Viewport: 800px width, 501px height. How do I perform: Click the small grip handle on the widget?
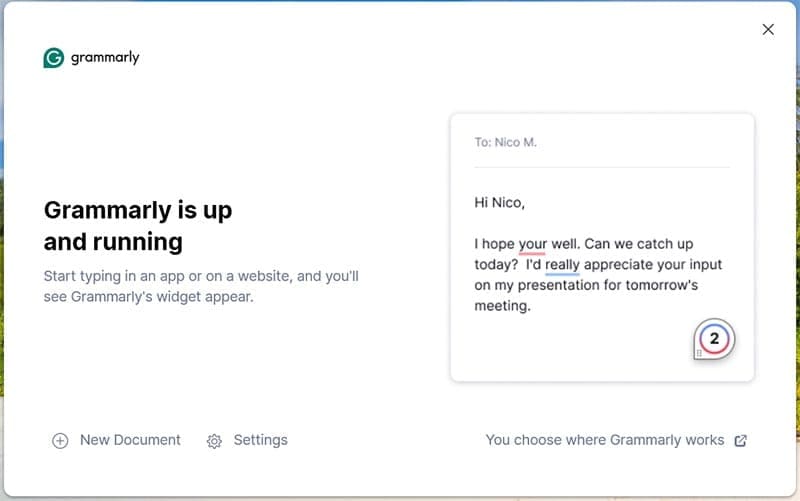click(698, 353)
